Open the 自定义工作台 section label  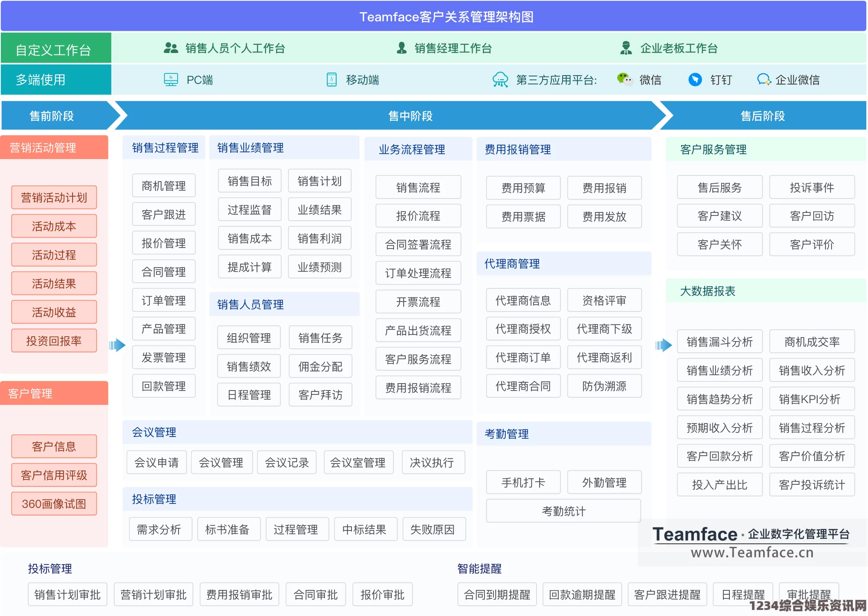[x=56, y=49]
